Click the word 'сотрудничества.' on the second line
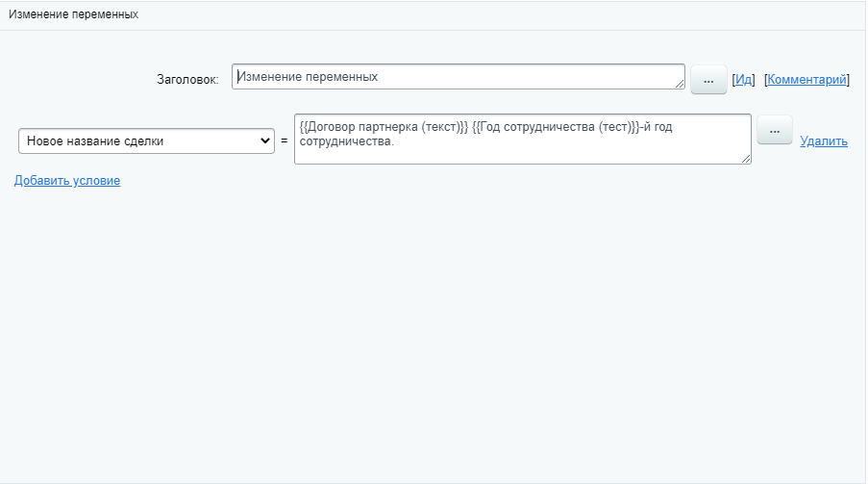The height and width of the screenshot is (484, 868). tap(346, 140)
